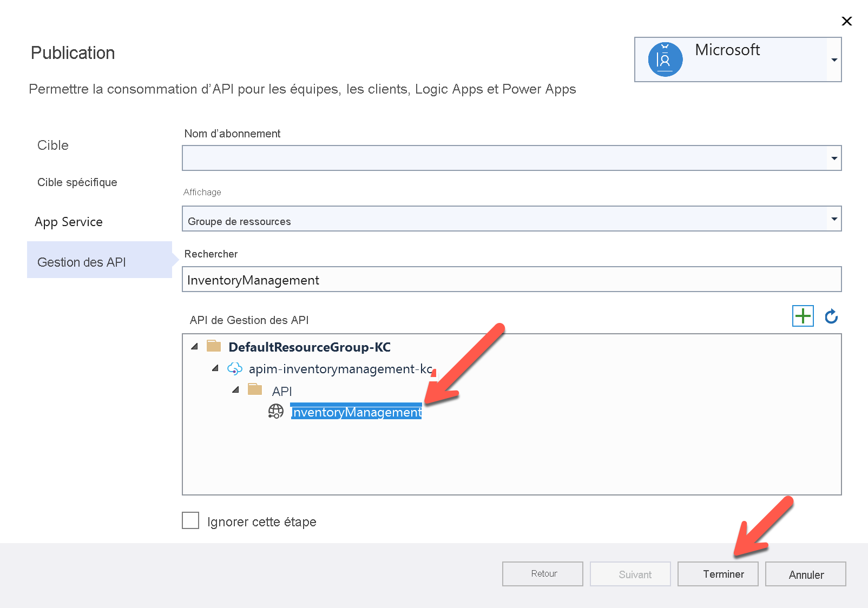This screenshot has height=608, width=868.
Task: Select the InventoryManagement API tree item
Action: (x=356, y=412)
